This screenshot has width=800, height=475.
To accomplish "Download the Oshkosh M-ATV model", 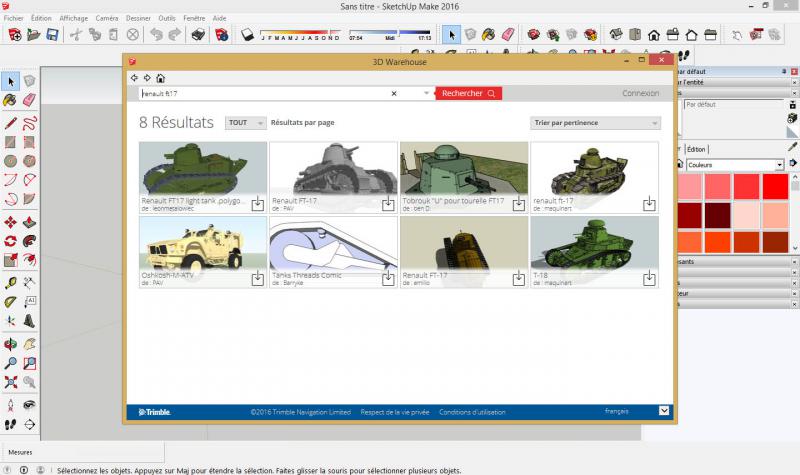I will 258,278.
